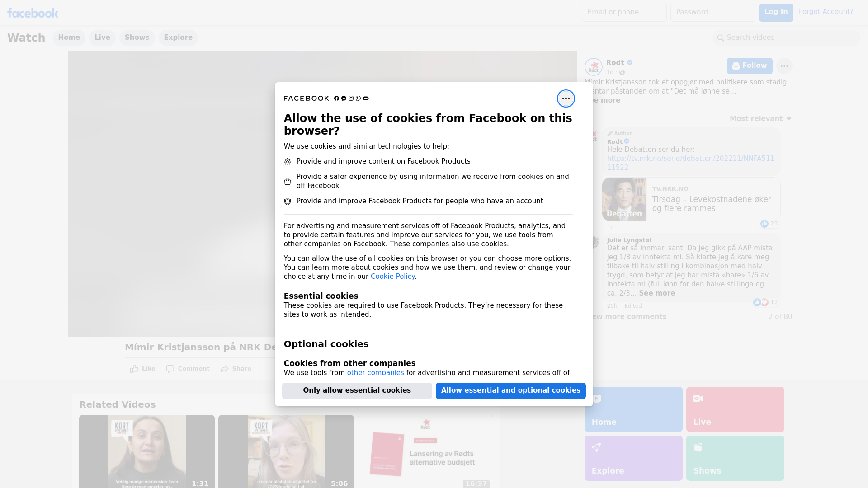The height and width of the screenshot is (488, 868).
Task: Open the Live tab in Watch navigation
Action: (102, 38)
